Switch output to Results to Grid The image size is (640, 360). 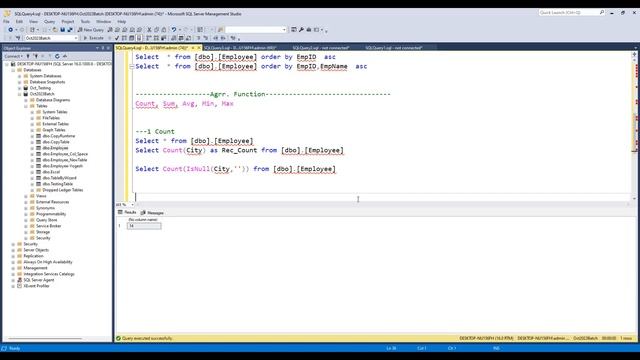click(181, 38)
